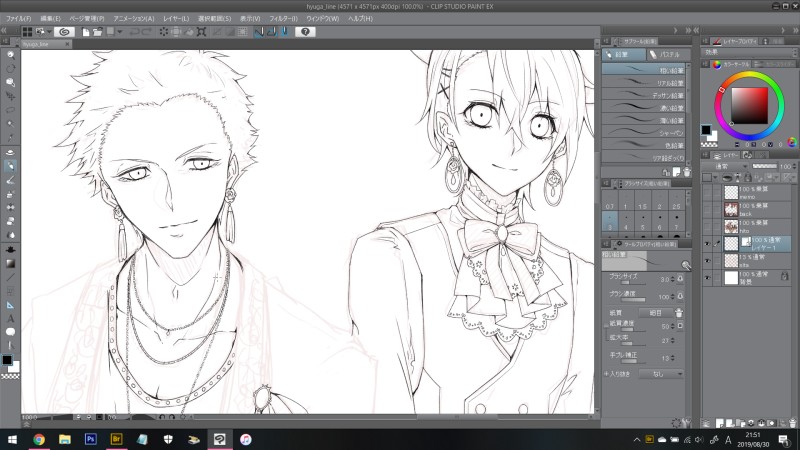Create new raster layer icon
Image resolution: width=800 pixels, height=450 pixels.
pyautogui.click(x=719, y=423)
